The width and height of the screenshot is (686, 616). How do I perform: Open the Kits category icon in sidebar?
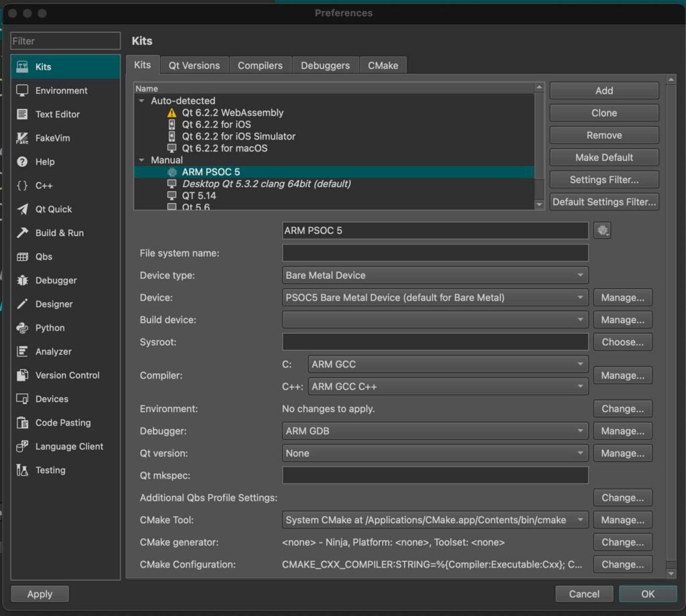point(22,66)
